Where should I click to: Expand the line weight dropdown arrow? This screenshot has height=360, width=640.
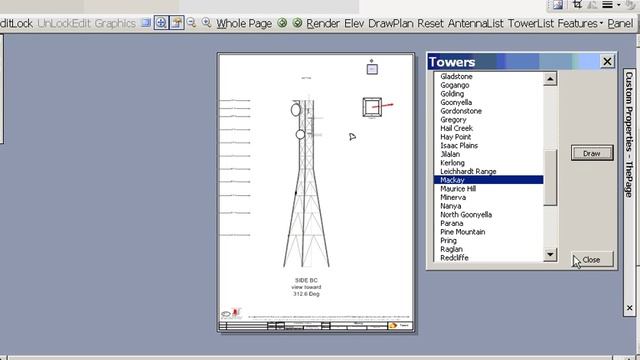tap(618, 4)
